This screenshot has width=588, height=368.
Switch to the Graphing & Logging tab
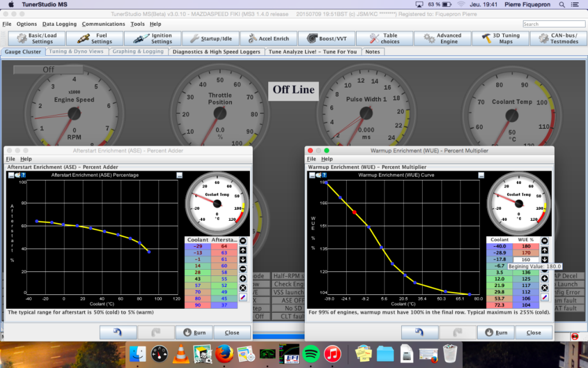tap(138, 51)
